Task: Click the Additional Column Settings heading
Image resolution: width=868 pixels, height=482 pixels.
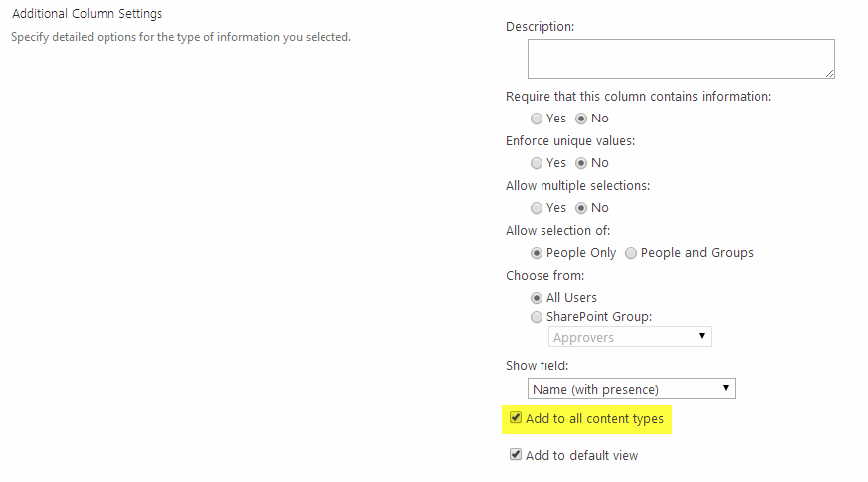Action: click(87, 14)
